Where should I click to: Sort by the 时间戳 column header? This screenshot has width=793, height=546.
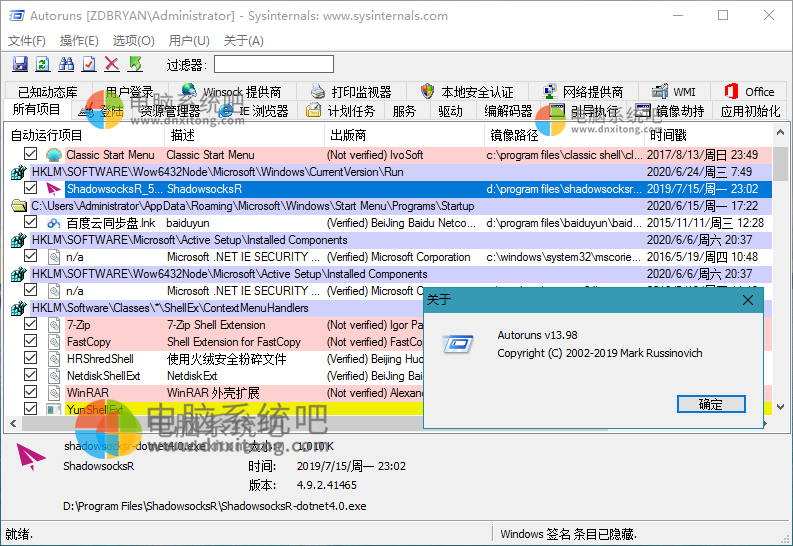click(708, 135)
